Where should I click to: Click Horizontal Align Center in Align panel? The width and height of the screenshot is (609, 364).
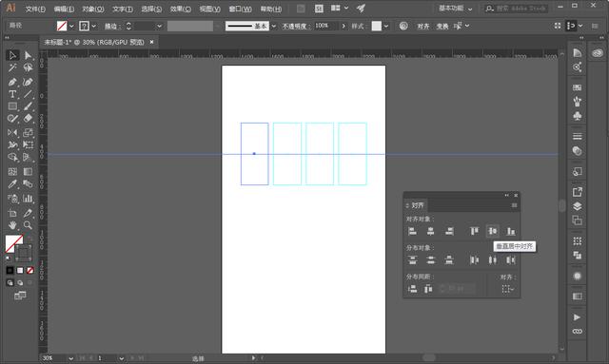[x=431, y=231]
